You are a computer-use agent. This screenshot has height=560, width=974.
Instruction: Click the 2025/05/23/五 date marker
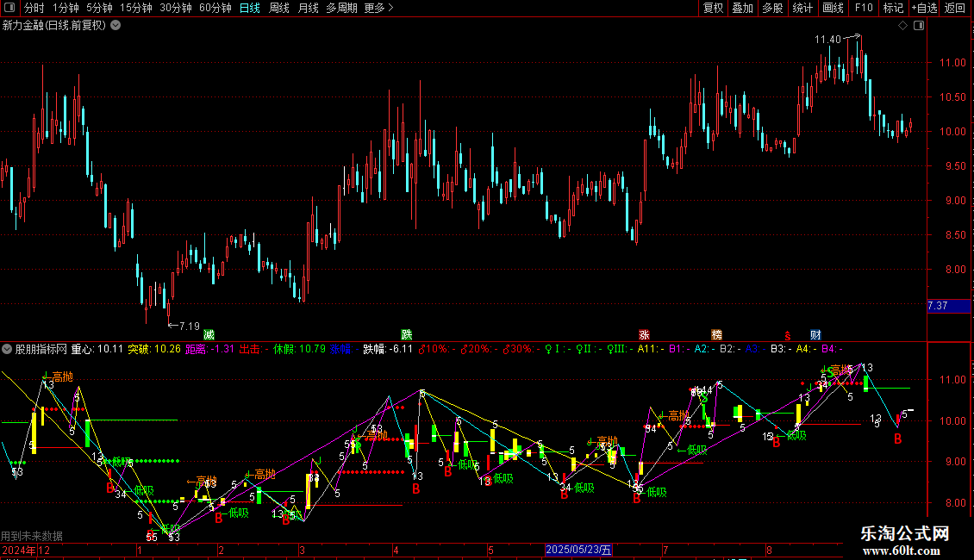point(578,550)
